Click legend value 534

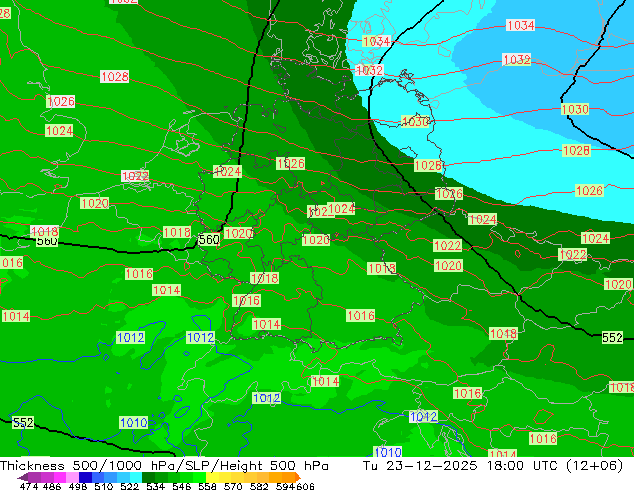click(x=155, y=486)
